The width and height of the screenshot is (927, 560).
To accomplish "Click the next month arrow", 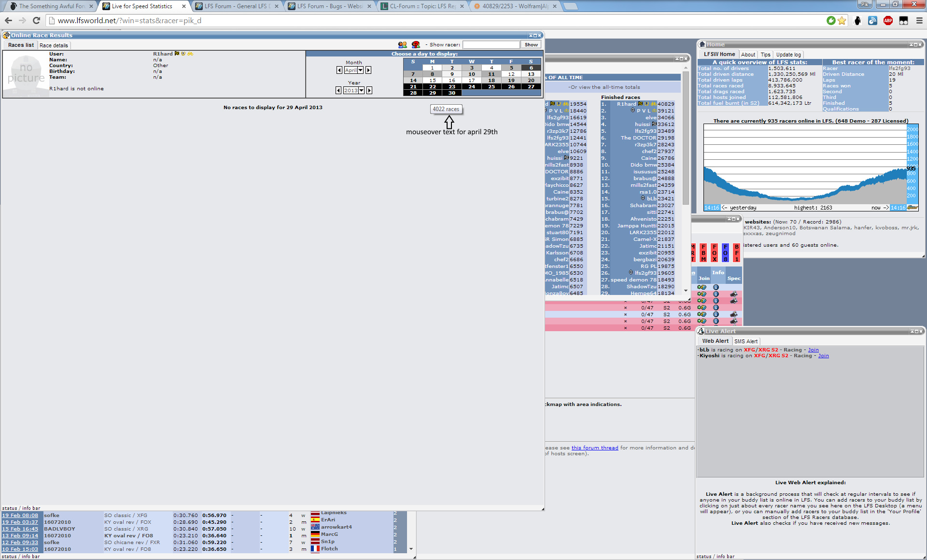I will click(368, 70).
